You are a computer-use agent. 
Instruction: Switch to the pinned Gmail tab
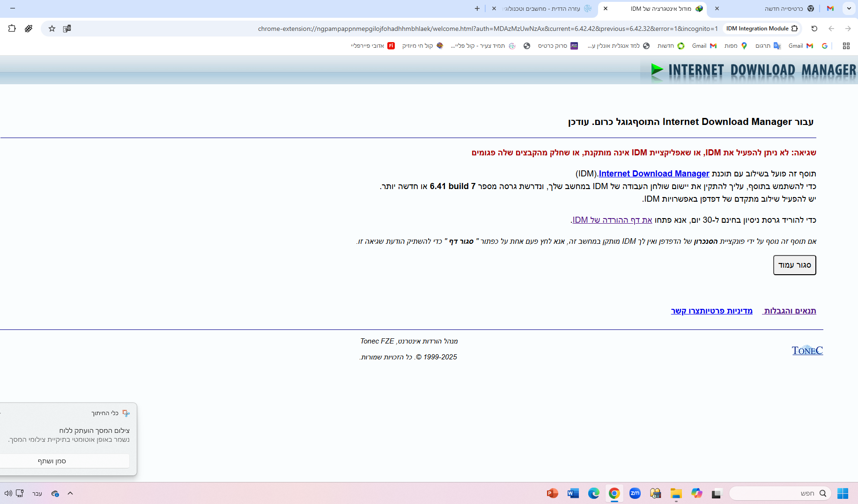point(830,8)
